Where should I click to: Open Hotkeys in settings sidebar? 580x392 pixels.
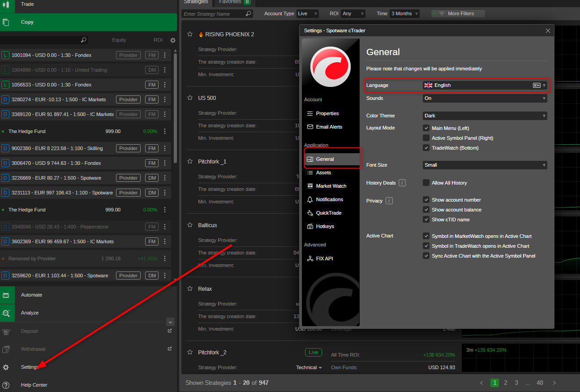click(325, 226)
